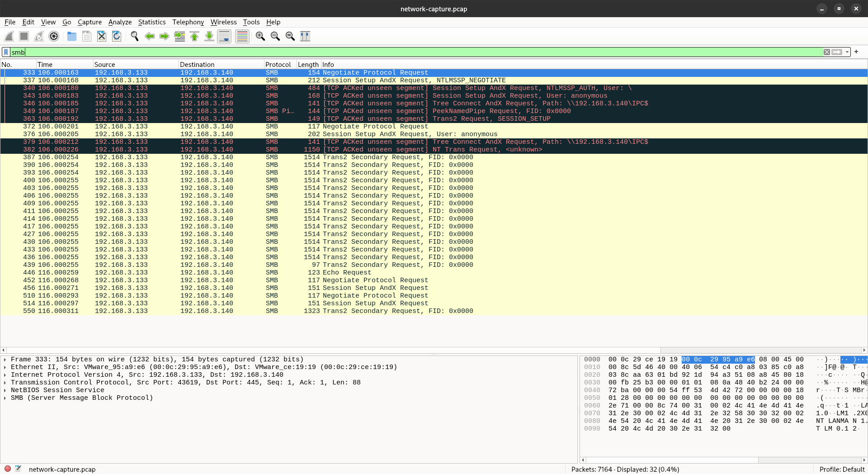Open the Analyze menu
The width and height of the screenshot is (868, 474).
[x=120, y=22]
